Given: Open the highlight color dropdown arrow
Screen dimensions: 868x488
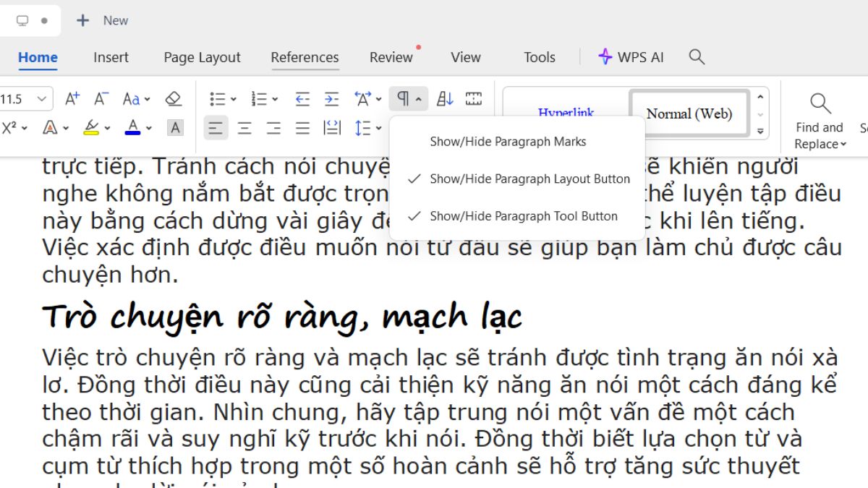Looking at the screenshot, I should point(107,129).
